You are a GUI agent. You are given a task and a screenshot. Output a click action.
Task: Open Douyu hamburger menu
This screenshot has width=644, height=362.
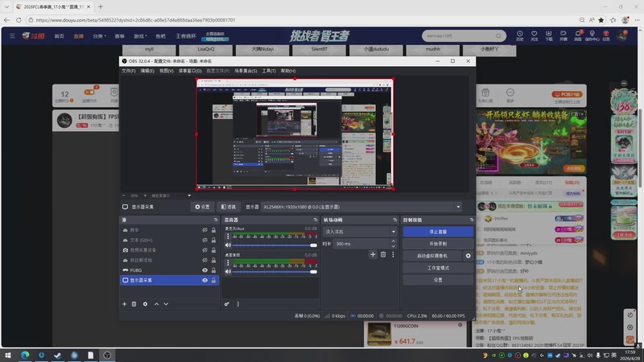(12, 35)
